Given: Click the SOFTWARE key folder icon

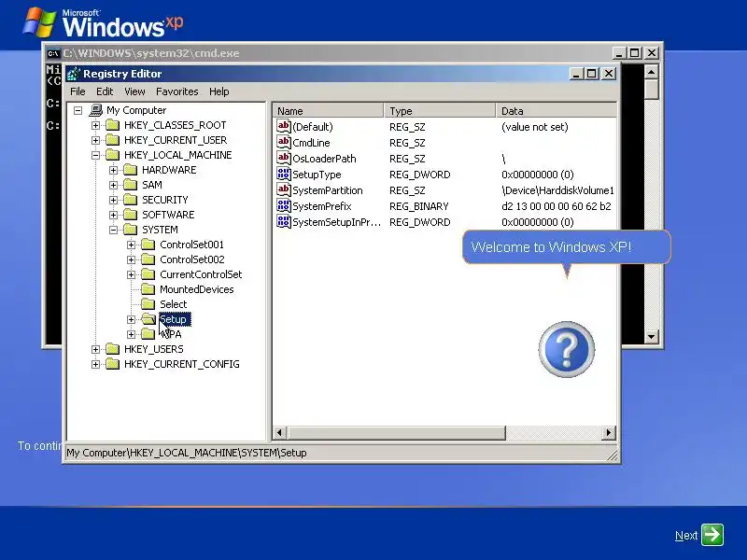Looking at the screenshot, I should tap(130, 215).
